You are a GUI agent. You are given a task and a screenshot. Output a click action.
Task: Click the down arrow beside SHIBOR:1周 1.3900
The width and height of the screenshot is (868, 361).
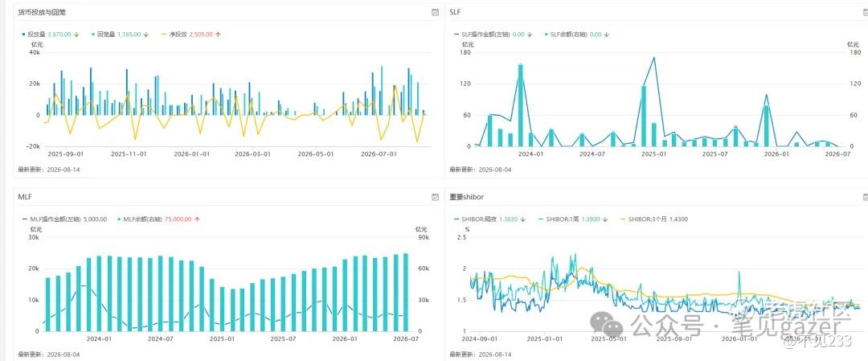[x=606, y=219]
